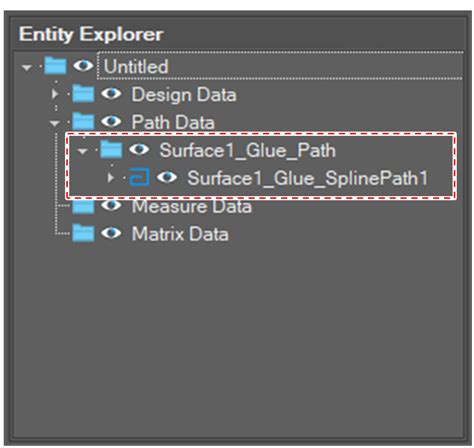The height and width of the screenshot is (448, 474).
Task: Toggle Measure Data visibility eye
Action: click(111, 205)
